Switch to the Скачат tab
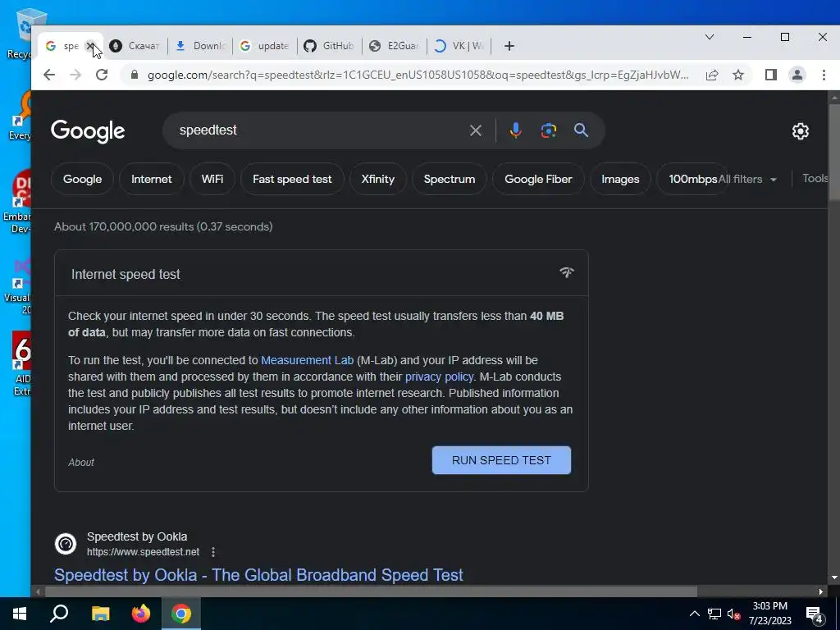 point(137,46)
